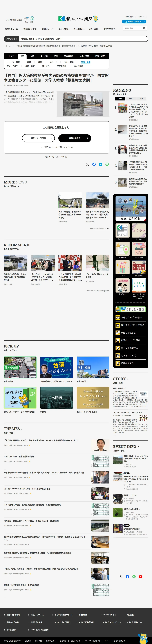Image resolution: width=152 pixels, height=644 pixels.
Task: Click calendar icon 熊日主催イベントを見る
Action: [118, 325]
